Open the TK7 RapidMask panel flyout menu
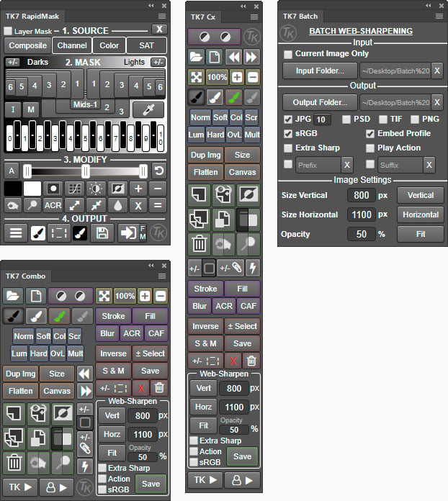 [x=162, y=17]
